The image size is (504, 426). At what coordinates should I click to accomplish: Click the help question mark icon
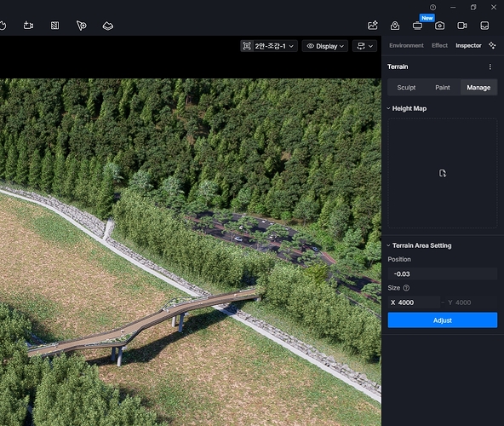pos(433,7)
